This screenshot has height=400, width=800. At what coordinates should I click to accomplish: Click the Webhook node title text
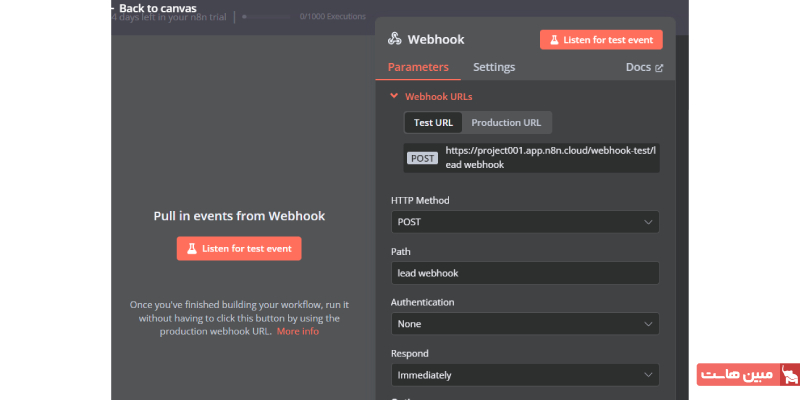436,40
